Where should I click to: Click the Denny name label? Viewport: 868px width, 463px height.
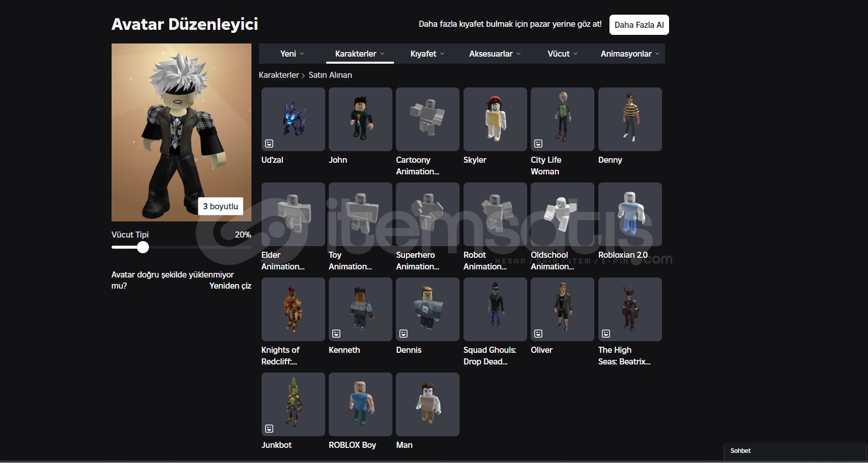coord(610,160)
